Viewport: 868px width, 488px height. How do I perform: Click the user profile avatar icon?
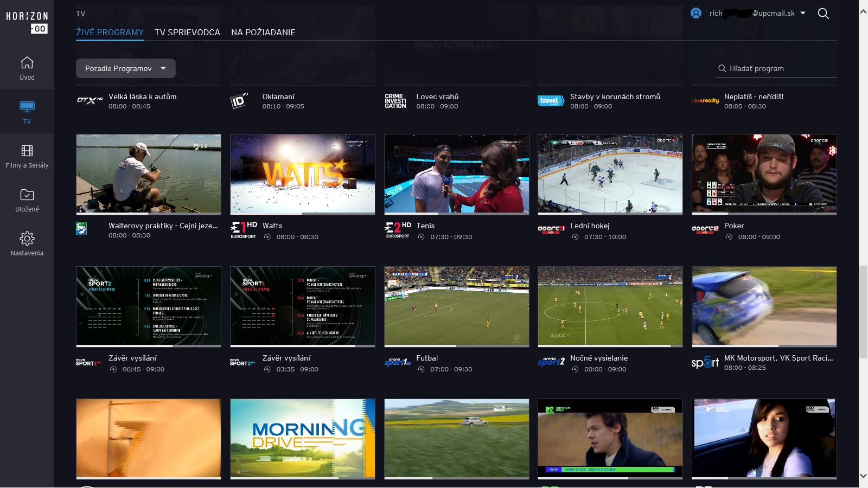[696, 13]
